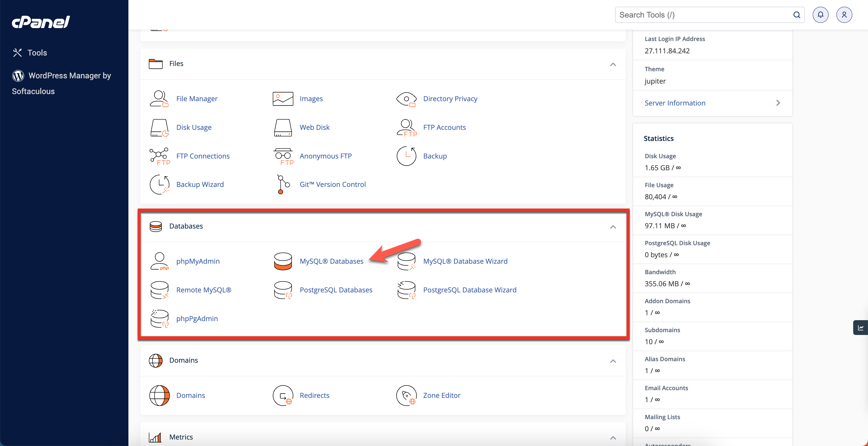Open the Server Information link
This screenshot has width=868, height=446.
(x=675, y=103)
